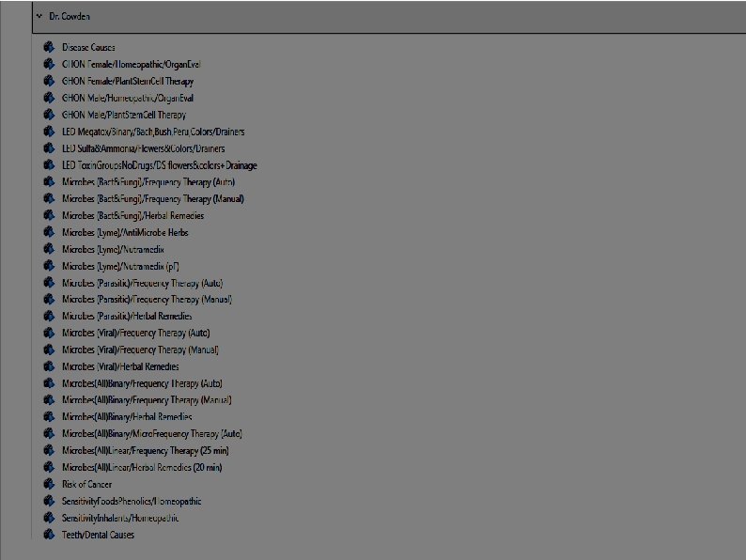The width and height of the screenshot is (746, 560).
Task: Select Microbes [Bact&Fungi]/Frequency Therapy (Manual)
Action: point(153,199)
